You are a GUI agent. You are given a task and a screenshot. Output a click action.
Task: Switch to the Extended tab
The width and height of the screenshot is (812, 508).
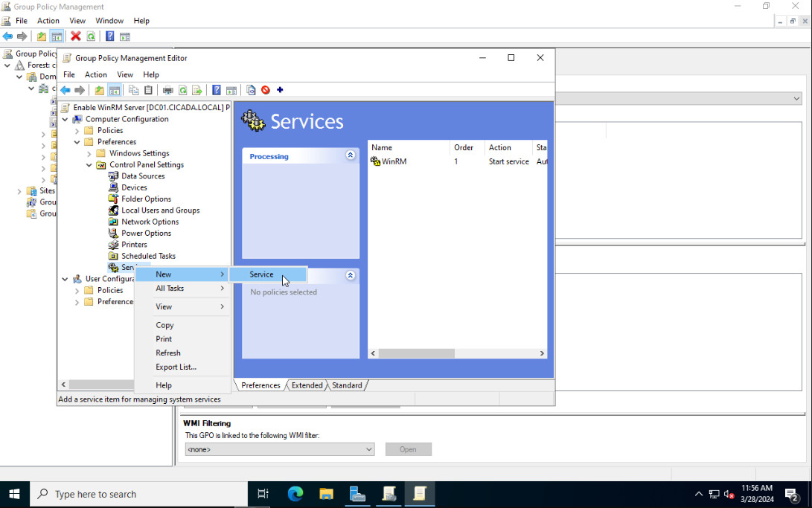[x=307, y=385]
